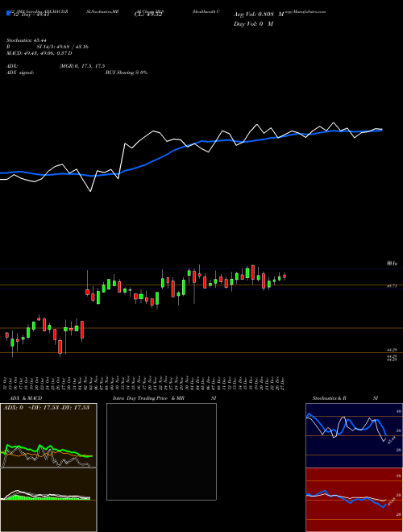403x532 pixels.
Task: Click the MACD green histogram panel
Action: [x=48, y=500]
